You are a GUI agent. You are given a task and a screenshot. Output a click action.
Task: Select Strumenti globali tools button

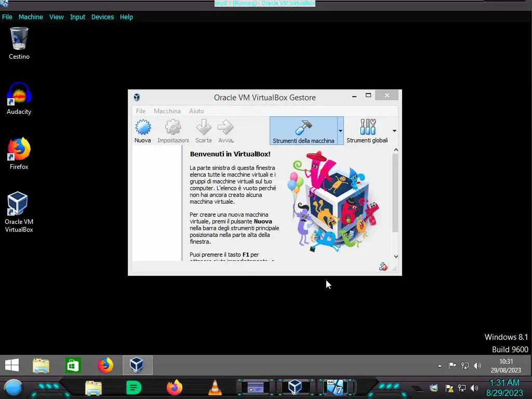367,131
